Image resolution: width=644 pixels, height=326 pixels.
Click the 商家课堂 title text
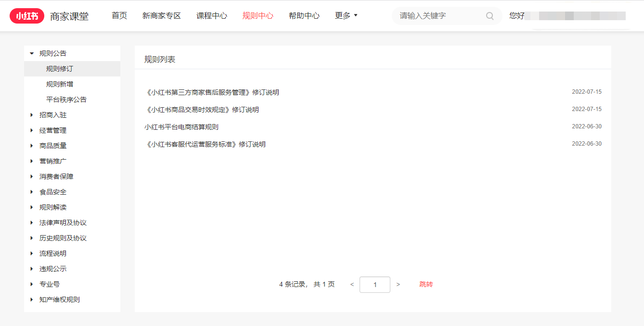tap(69, 16)
